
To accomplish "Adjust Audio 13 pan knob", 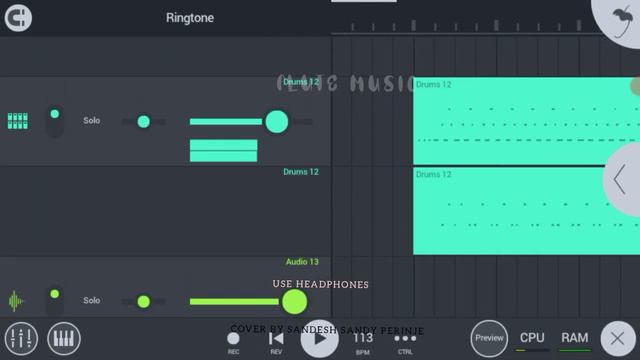I will coord(144,302).
